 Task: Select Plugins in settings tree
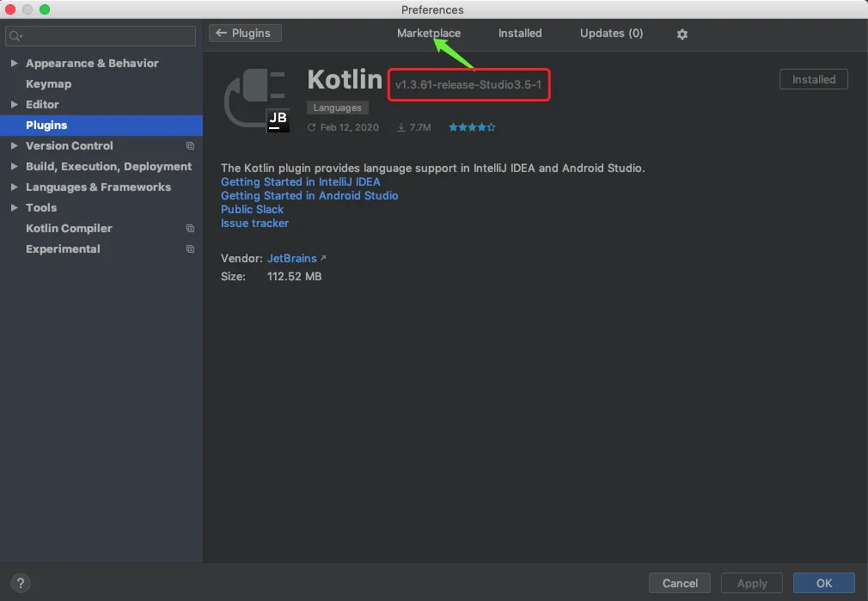click(x=101, y=126)
